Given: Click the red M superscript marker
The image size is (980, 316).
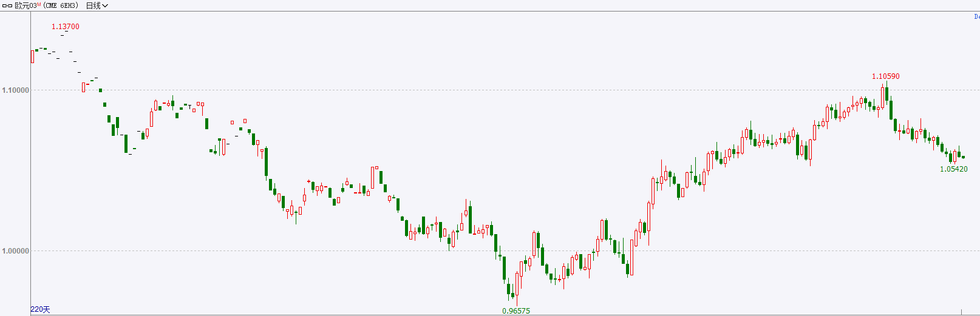Looking at the screenshot, I should tap(39, 4).
